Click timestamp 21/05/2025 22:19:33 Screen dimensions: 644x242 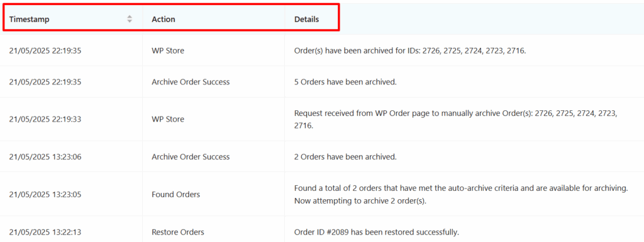coord(45,119)
